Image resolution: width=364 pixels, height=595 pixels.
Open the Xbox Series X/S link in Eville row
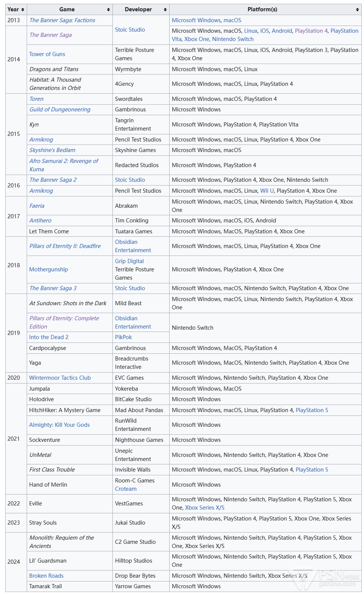tap(205, 508)
